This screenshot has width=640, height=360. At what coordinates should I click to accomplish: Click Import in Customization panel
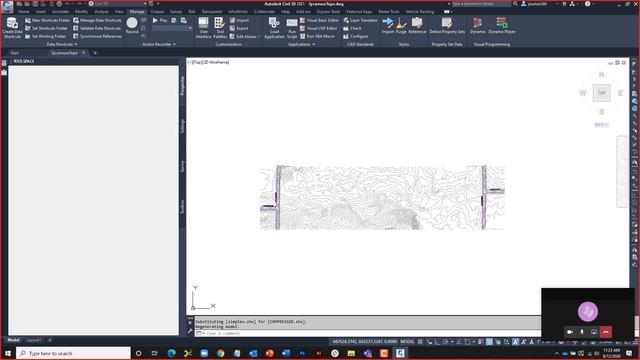pyautogui.click(x=239, y=20)
